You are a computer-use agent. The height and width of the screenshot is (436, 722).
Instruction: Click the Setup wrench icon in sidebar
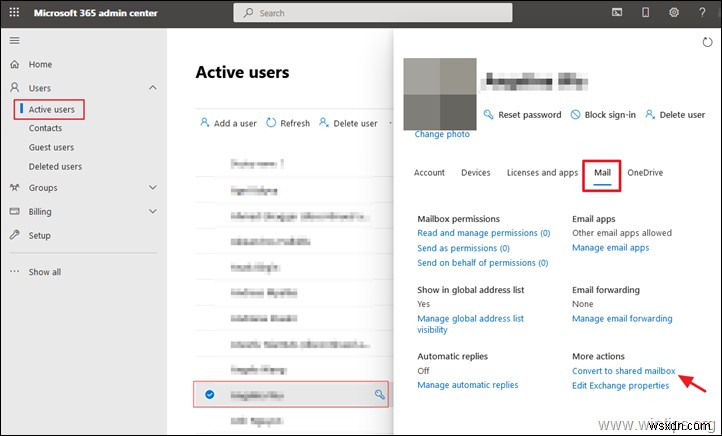[x=14, y=236]
